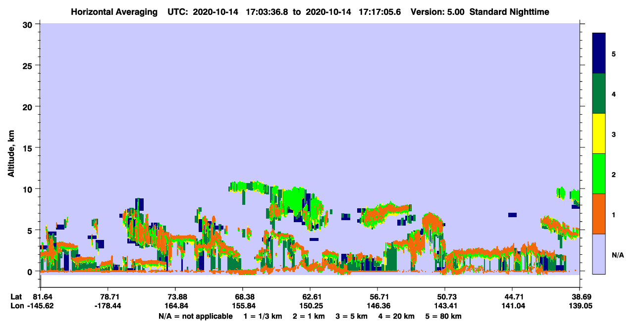Click 'Version: 5.00' in the title
Viewport: 644px width, 330px height.
pos(437,12)
